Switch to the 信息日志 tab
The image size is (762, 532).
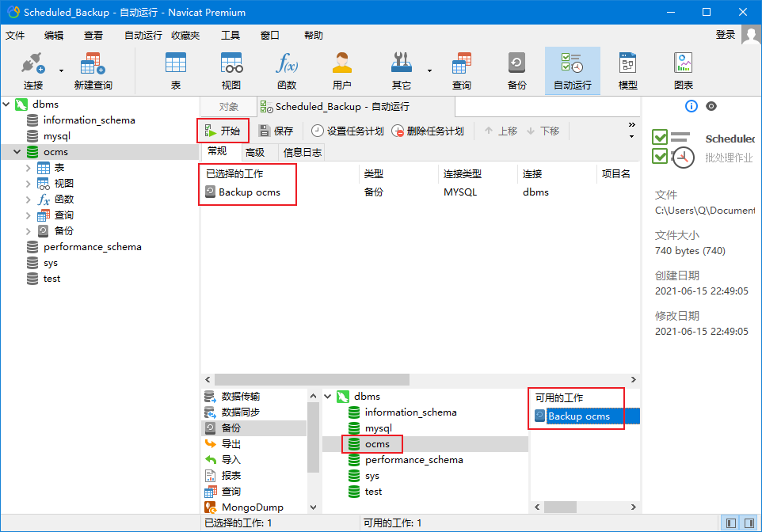coord(303,153)
